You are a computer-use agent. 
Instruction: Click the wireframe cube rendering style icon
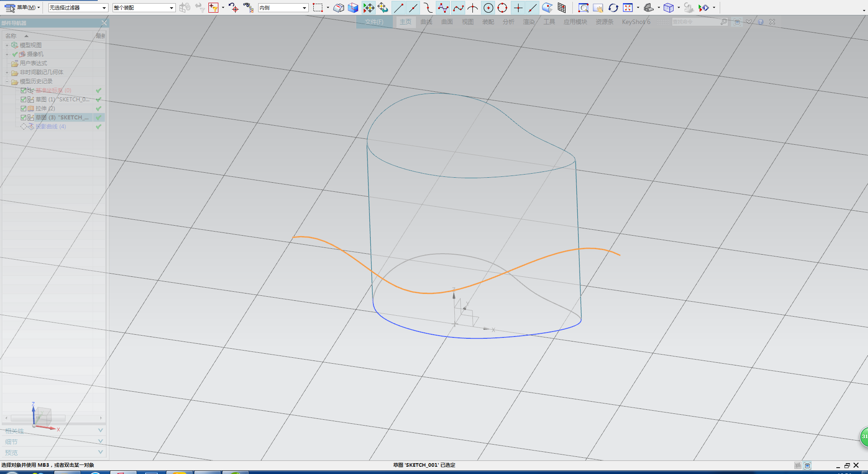pyautogui.click(x=669, y=8)
